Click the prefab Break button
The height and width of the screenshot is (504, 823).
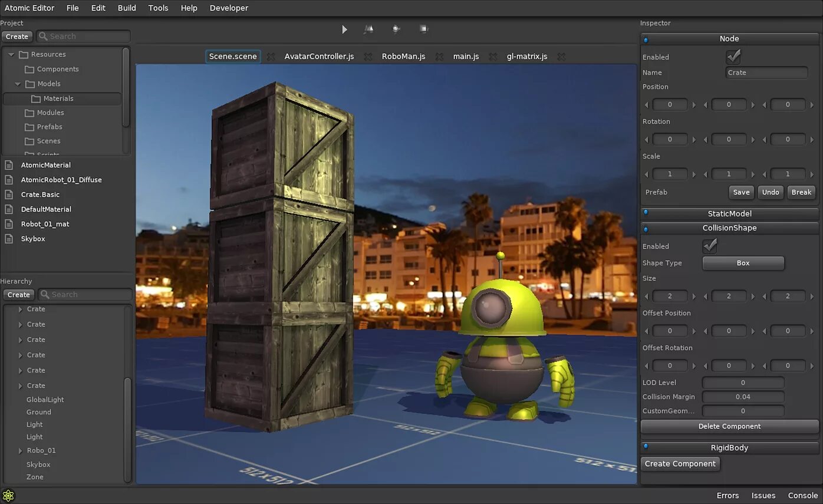(x=801, y=192)
